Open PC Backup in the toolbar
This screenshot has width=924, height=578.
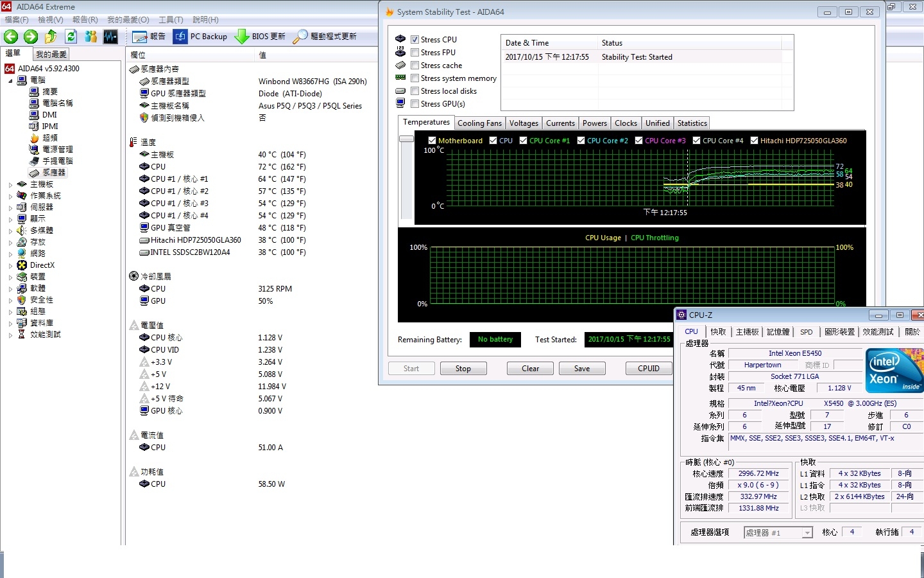click(201, 37)
